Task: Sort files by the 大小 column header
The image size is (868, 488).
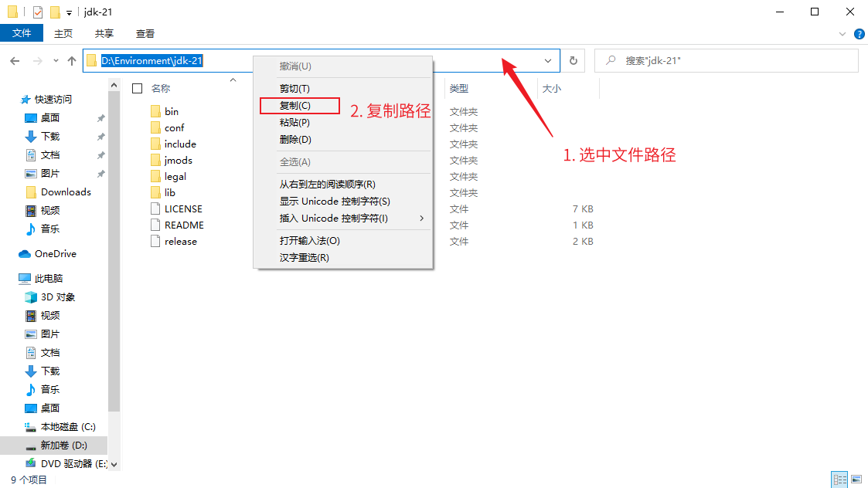Action: click(x=552, y=89)
